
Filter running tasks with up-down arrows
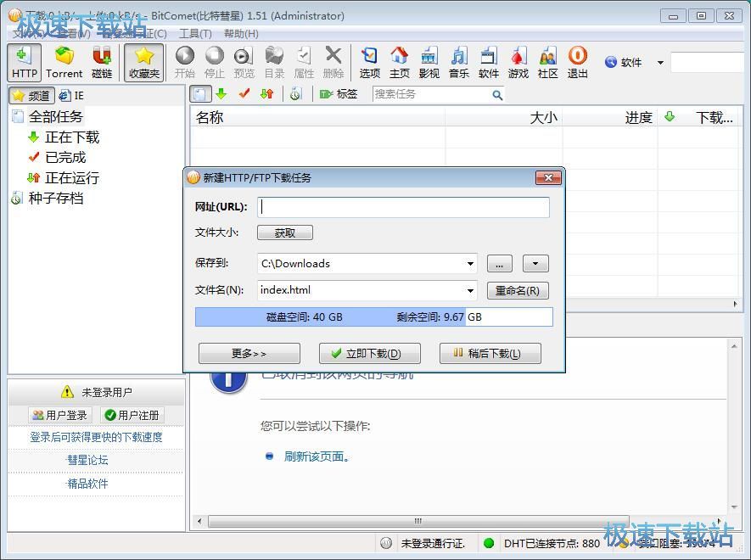(x=267, y=94)
